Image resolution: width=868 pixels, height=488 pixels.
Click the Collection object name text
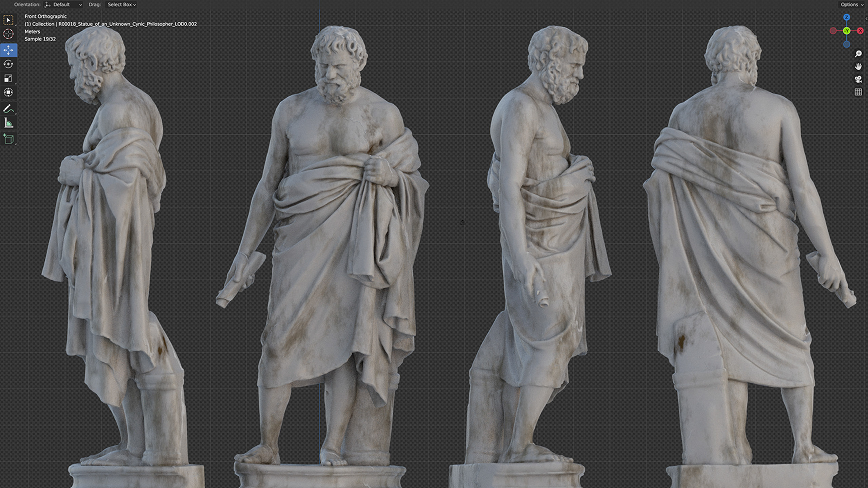click(x=111, y=24)
